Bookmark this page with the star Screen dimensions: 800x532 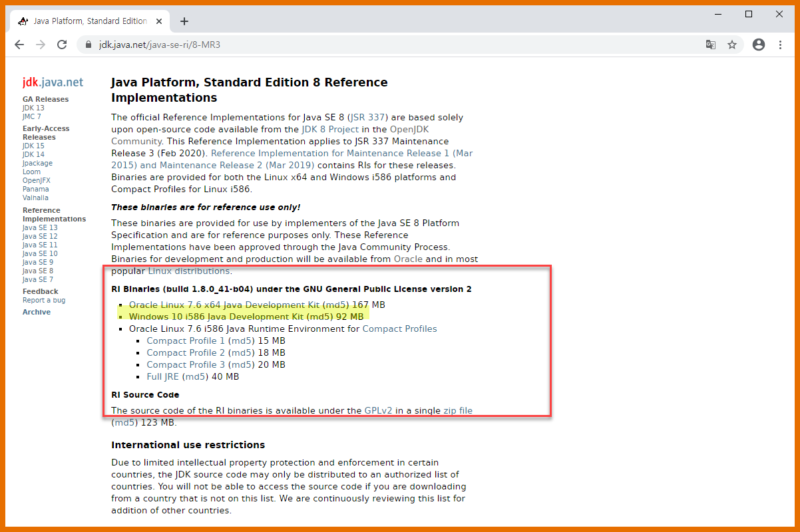pyautogui.click(x=732, y=45)
